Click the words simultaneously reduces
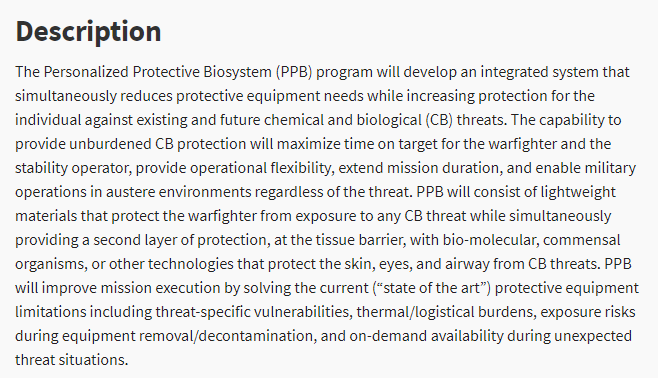658x378 pixels. [94, 96]
